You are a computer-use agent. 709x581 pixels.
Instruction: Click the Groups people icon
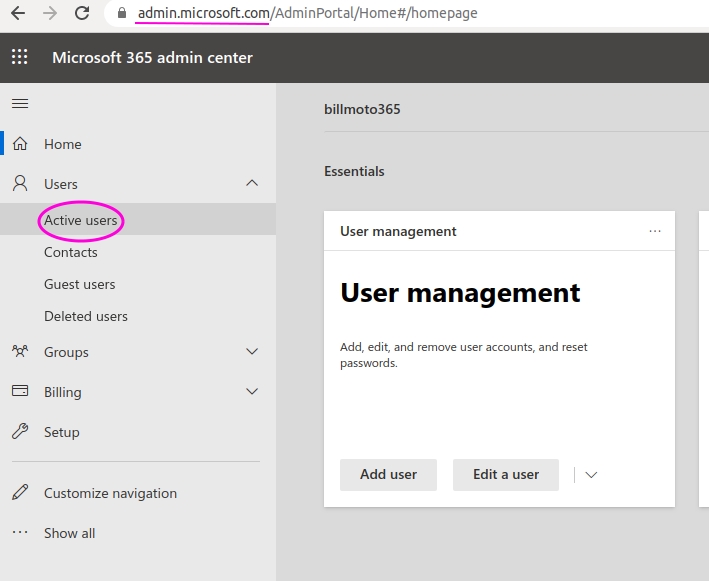click(20, 351)
